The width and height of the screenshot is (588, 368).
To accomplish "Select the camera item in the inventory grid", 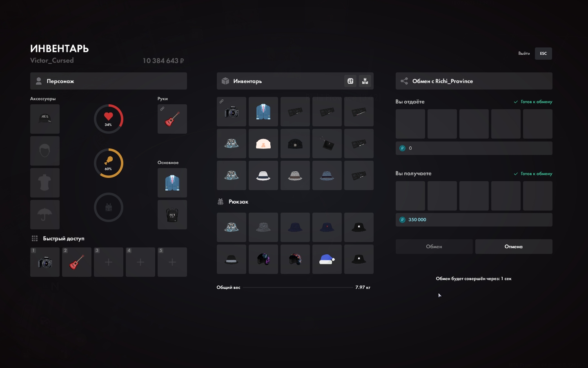I will (x=232, y=112).
